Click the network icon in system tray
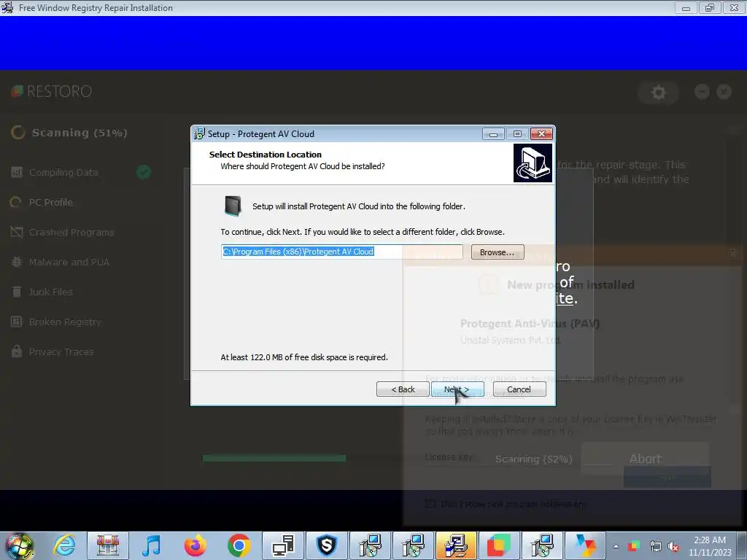This screenshot has height=560, width=747. coord(656,546)
